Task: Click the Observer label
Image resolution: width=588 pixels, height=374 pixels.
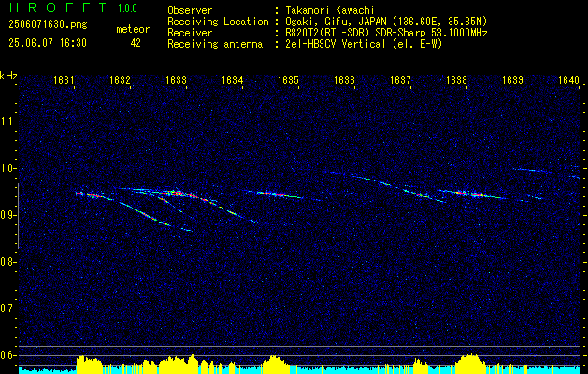Action: pos(190,10)
